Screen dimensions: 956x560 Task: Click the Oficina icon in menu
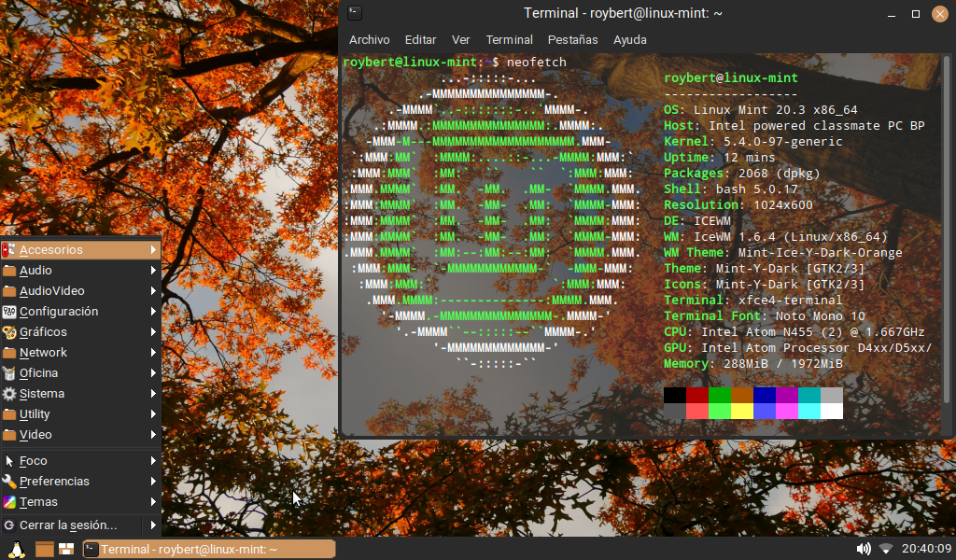click(x=9, y=373)
